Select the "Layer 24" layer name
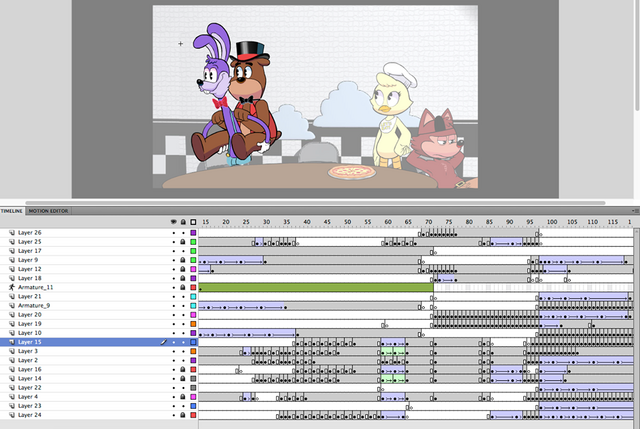 (x=29, y=415)
